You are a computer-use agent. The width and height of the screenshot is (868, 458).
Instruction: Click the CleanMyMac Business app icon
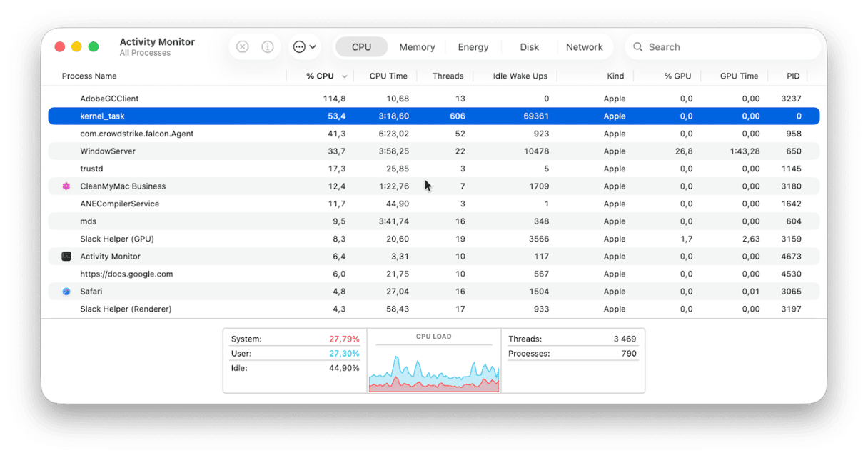coord(66,186)
